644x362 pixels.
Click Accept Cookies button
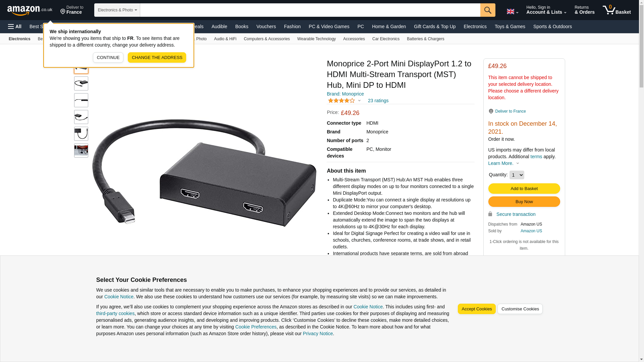(477, 309)
